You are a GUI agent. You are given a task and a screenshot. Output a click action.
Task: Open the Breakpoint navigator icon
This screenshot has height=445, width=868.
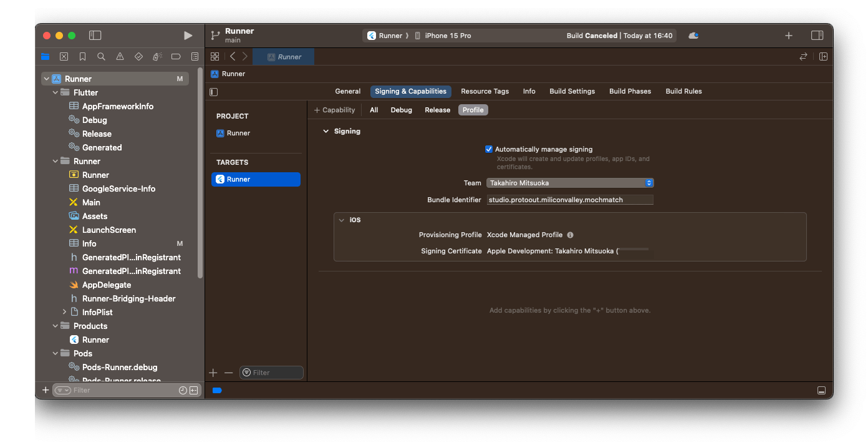tap(176, 56)
